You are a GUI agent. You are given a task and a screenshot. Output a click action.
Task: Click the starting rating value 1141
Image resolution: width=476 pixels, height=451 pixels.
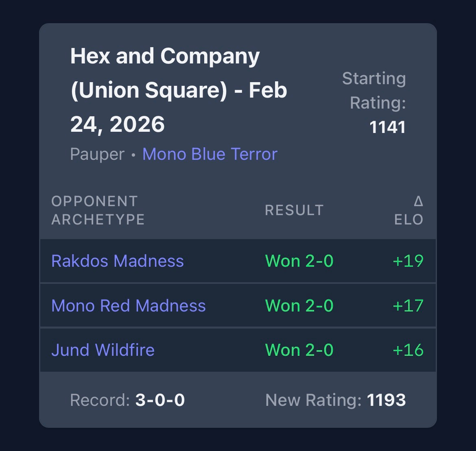coord(387,127)
